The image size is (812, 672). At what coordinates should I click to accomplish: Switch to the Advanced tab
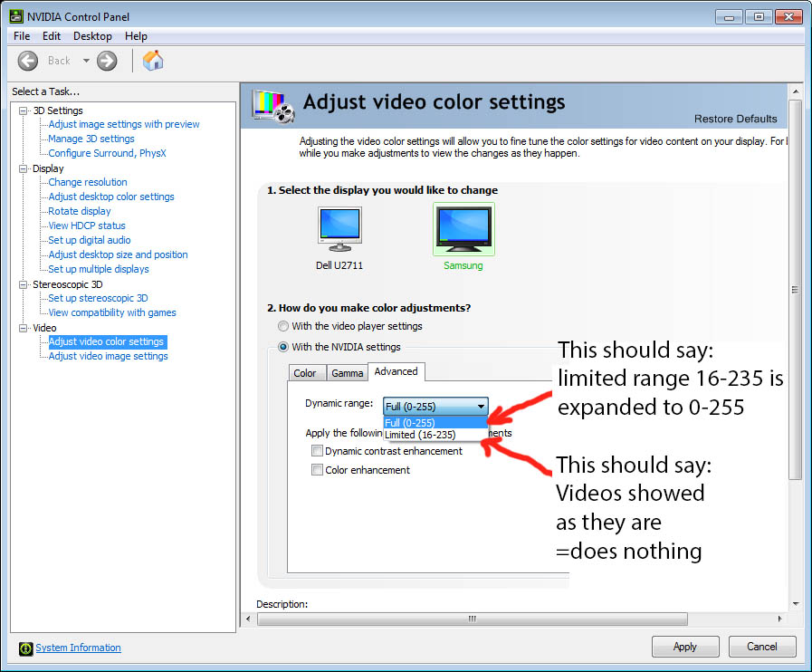click(396, 371)
